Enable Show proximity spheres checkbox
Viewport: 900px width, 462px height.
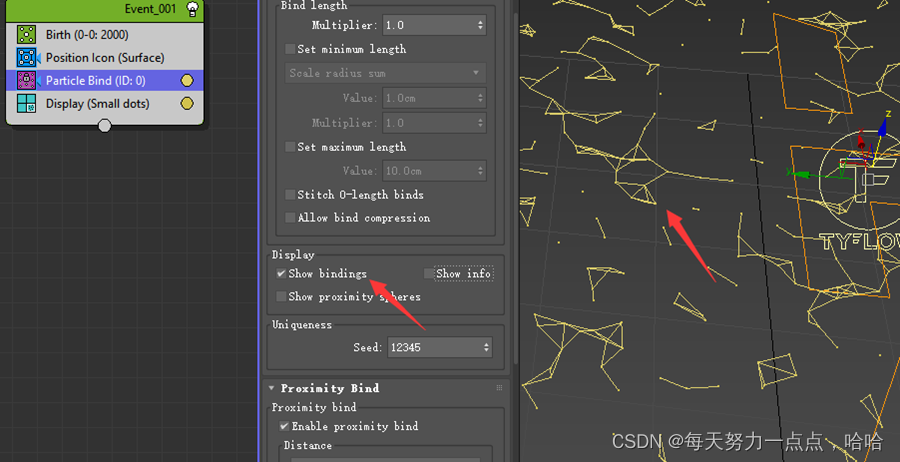pos(281,297)
